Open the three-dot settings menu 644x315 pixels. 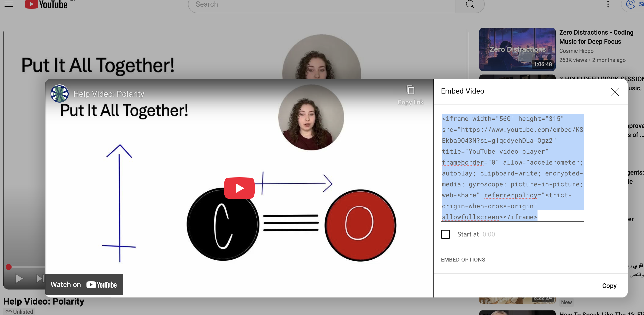[x=608, y=4]
